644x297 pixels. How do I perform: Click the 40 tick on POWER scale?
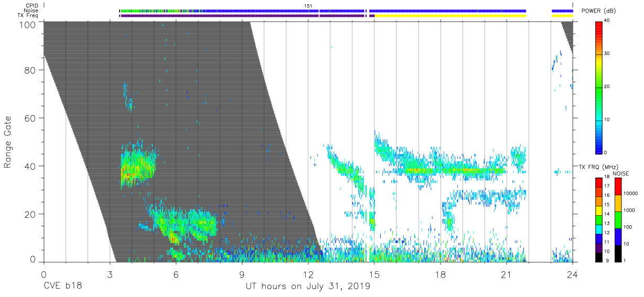coord(607,21)
